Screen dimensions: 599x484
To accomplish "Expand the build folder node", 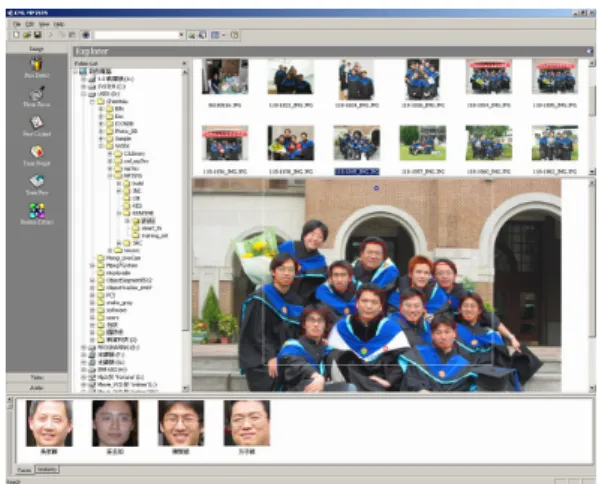I will (119, 183).
